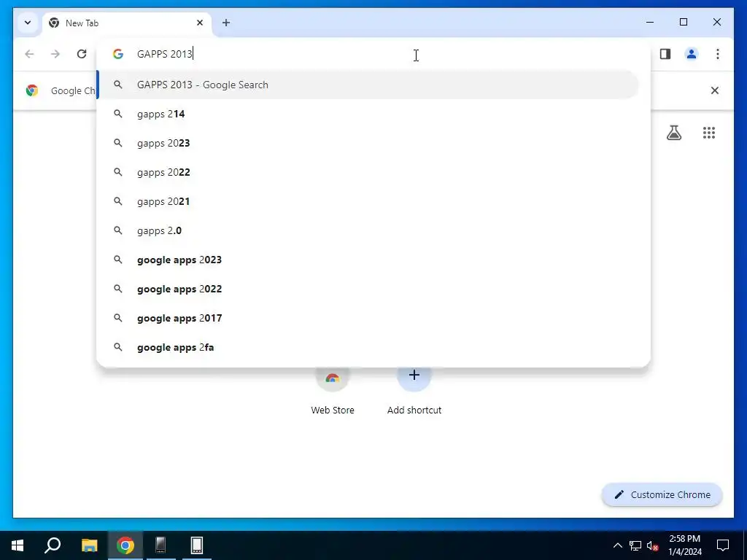Viewport: 747px width, 560px height.
Task: Select 'GAPPS 2013 - Google Search' suggestion
Action: (368, 85)
